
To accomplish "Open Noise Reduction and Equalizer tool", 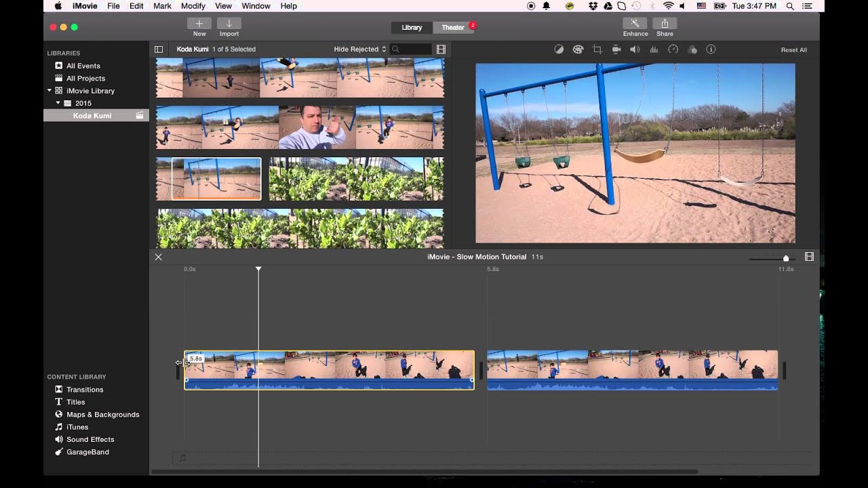I will click(654, 49).
